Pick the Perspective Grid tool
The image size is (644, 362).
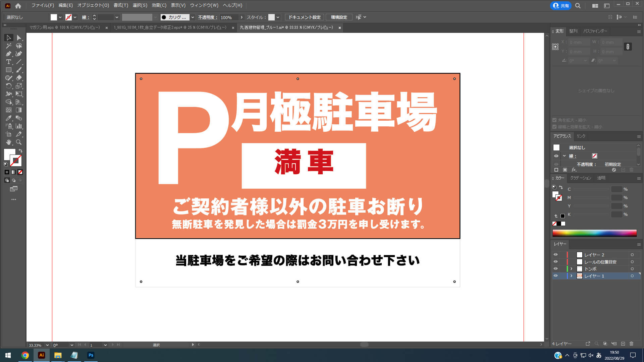click(x=19, y=102)
